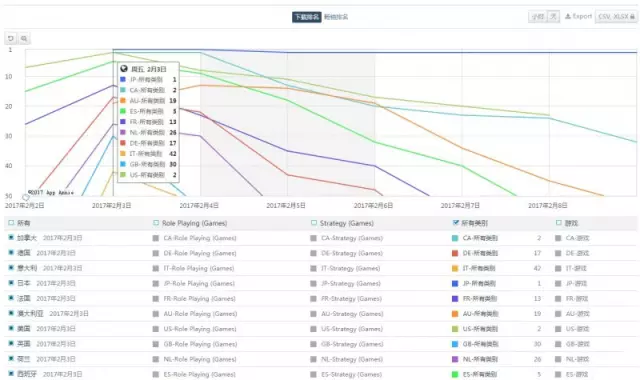The height and width of the screenshot is (380, 640).
Task: Click the IT-所有类别 rank value 42
Action: 537,268
